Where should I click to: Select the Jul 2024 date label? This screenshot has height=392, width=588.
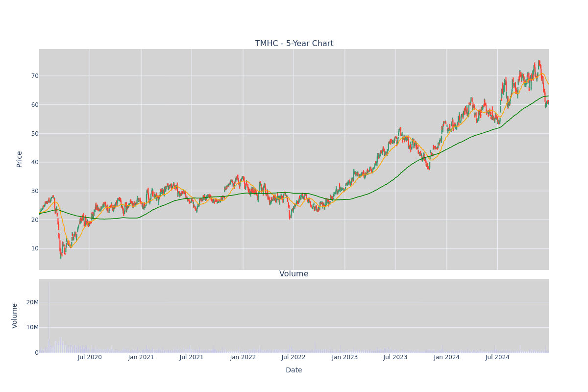(497, 357)
